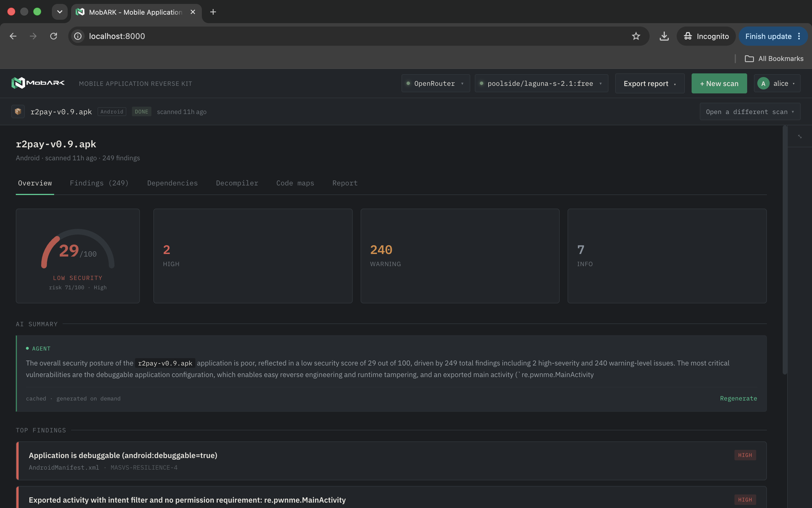Open the 2 HIGH findings card
This screenshot has width=812, height=508.
(x=253, y=256)
